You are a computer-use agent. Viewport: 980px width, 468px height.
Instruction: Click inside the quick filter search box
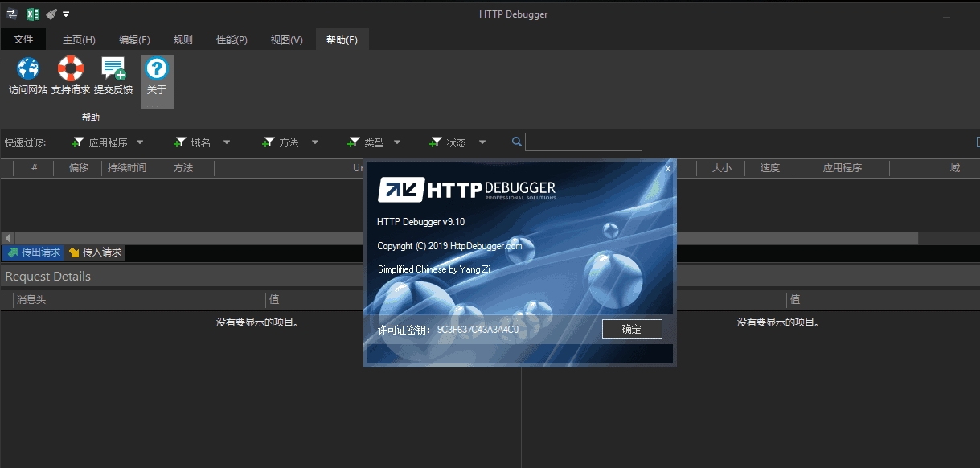584,142
